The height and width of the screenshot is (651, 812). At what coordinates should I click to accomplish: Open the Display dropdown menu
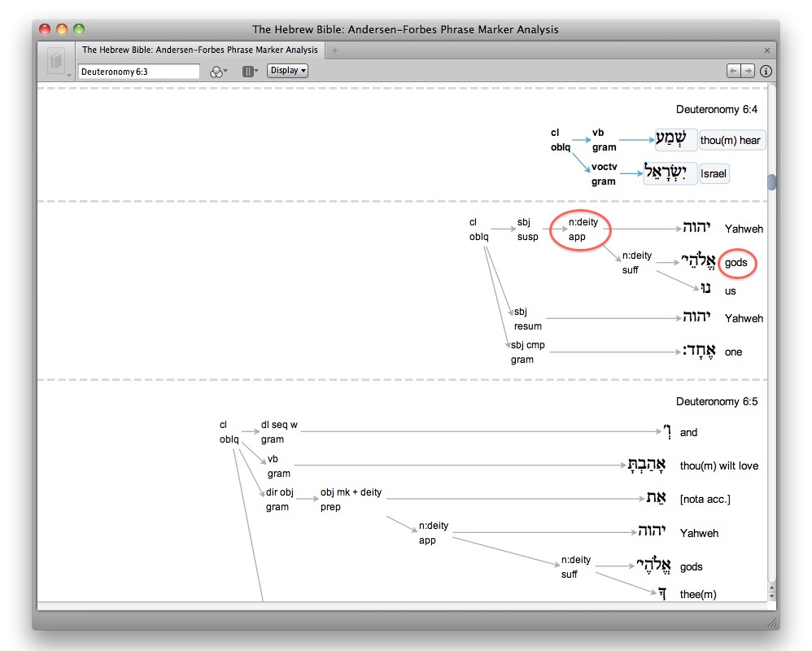click(287, 71)
